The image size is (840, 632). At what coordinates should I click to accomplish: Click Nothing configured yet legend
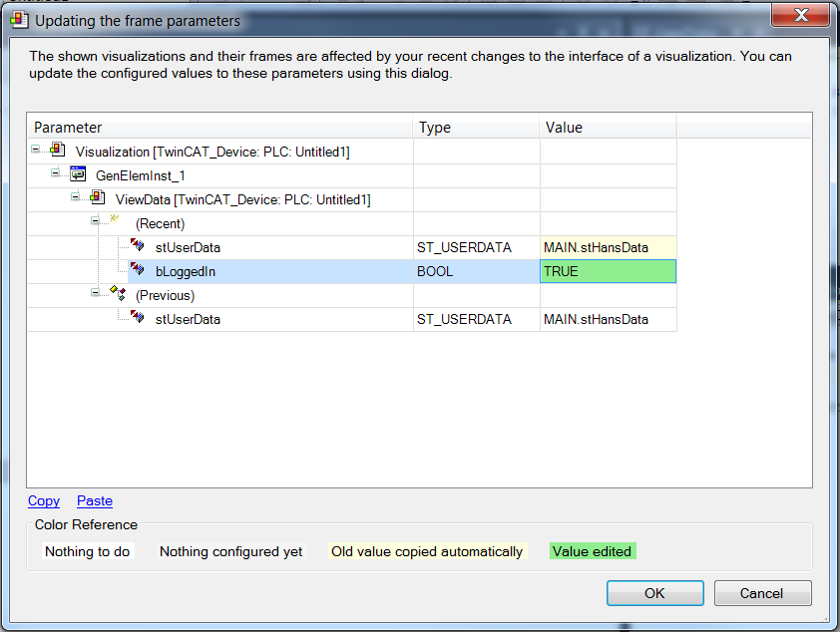pos(230,551)
